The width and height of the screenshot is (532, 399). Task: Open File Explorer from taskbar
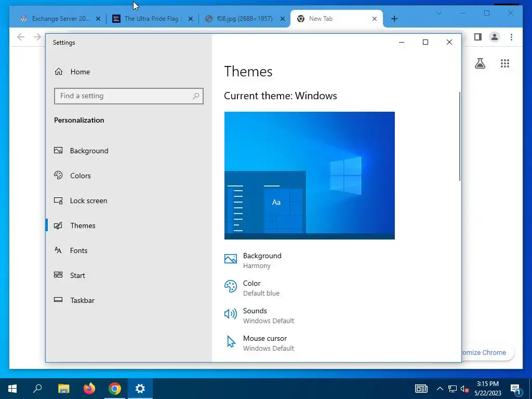coord(63,389)
